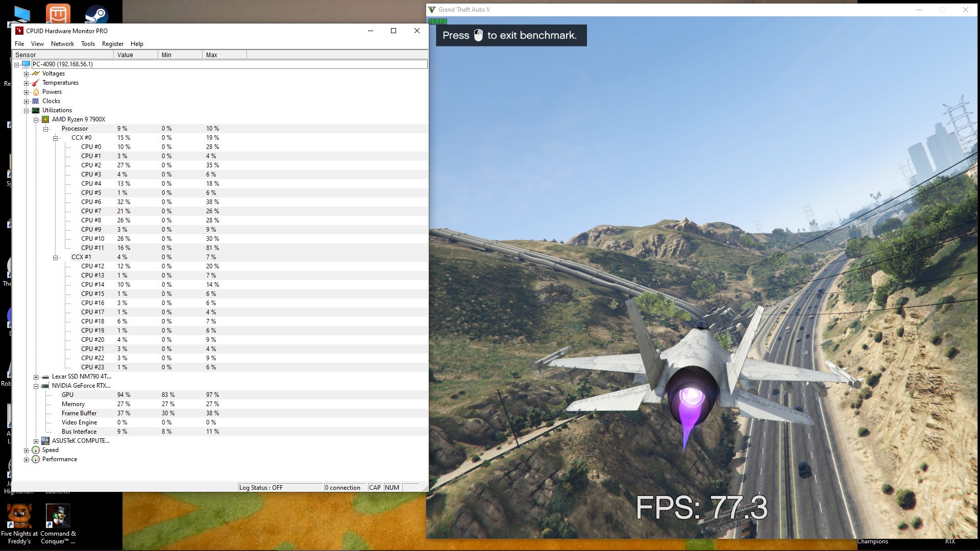
Task: Open the Tools menu
Action: click(x=88, y=44)
